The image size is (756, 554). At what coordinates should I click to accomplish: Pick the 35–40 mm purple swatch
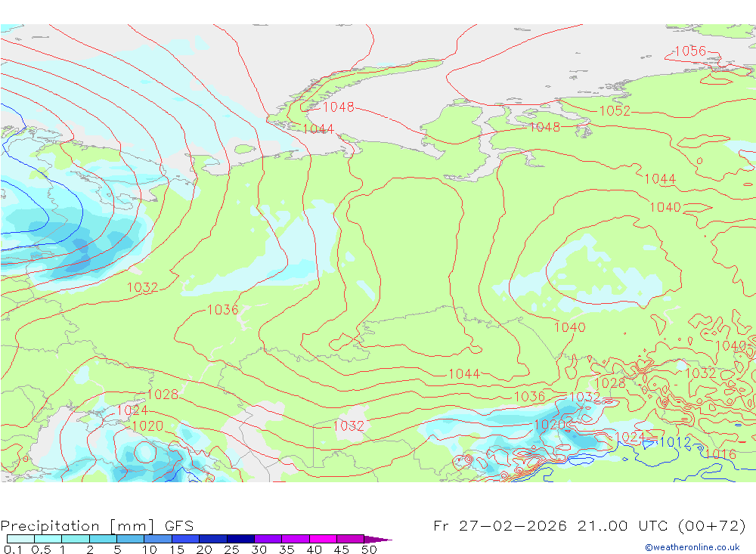click(x=295, y=539)
